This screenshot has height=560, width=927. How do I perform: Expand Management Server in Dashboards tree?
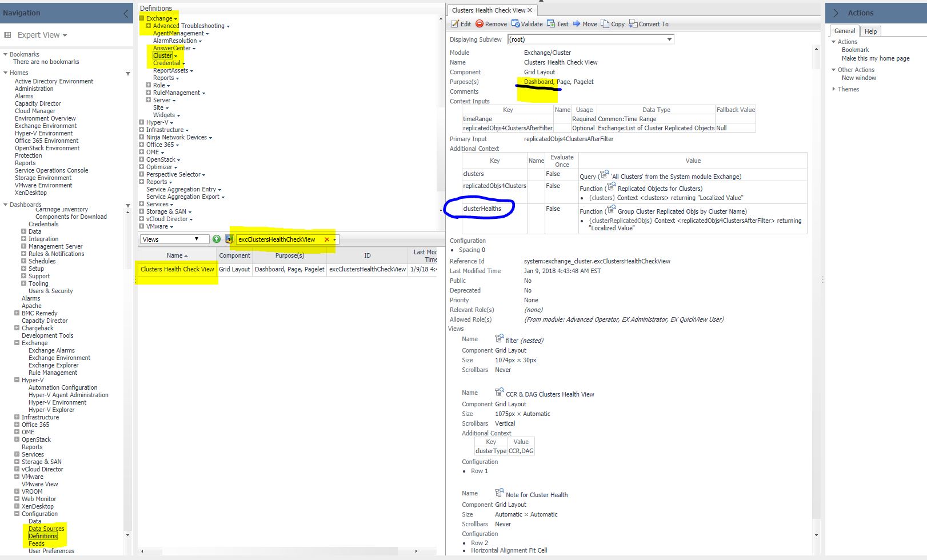click(x=23, y=246)
